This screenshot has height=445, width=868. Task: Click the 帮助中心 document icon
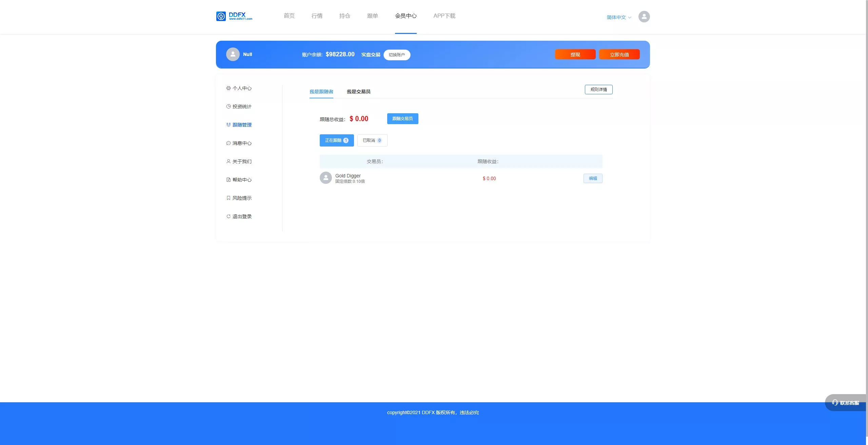[228, 180]
